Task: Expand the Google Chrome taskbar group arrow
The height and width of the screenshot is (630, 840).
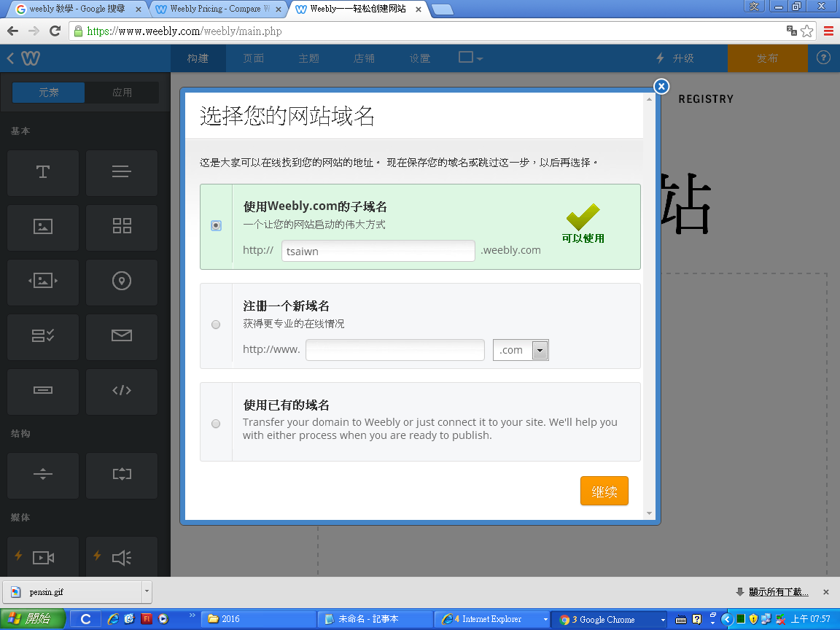Action: [x=663, y=620]
